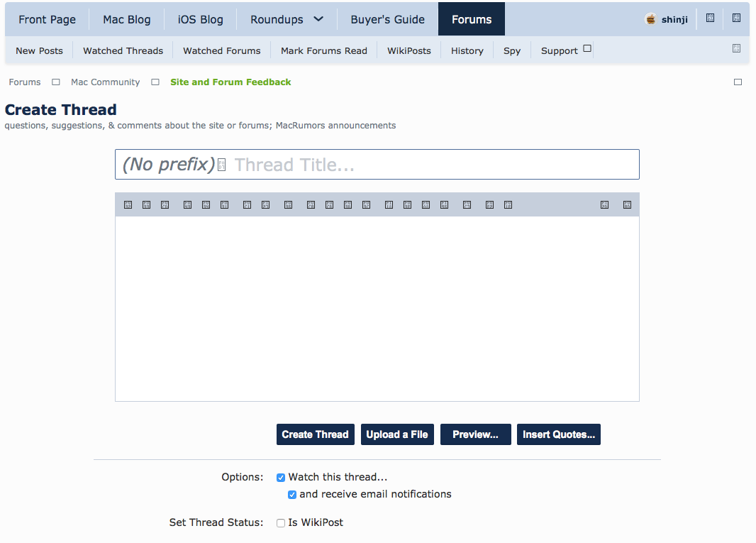The image size is (756, 543).
Task: Open History in sub-navigation
Action: (467, 50)
